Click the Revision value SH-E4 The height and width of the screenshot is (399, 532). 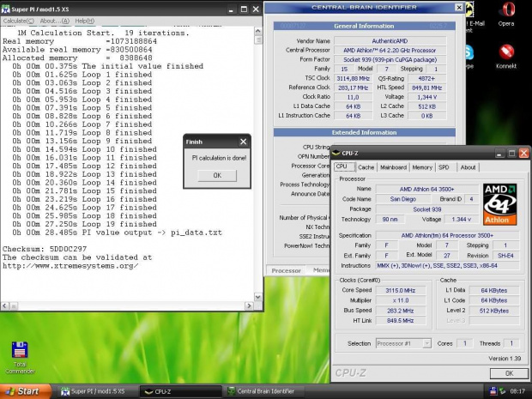[505, 256]
